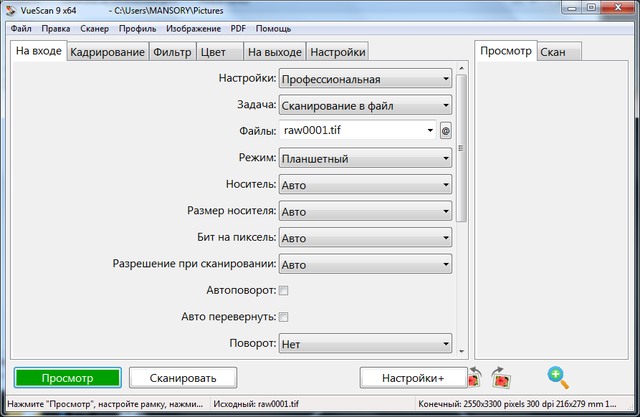Switch to the Фильтр tab
The height and width of the screenshot is (417, 640).
[x=172, y=52]
